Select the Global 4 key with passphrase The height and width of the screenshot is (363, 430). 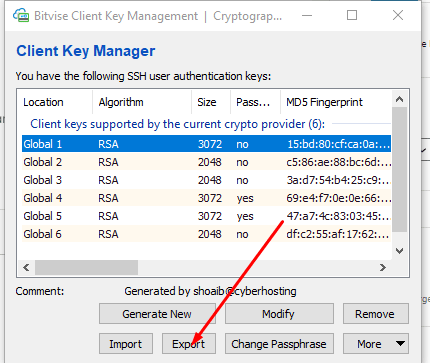coord(206,198)
